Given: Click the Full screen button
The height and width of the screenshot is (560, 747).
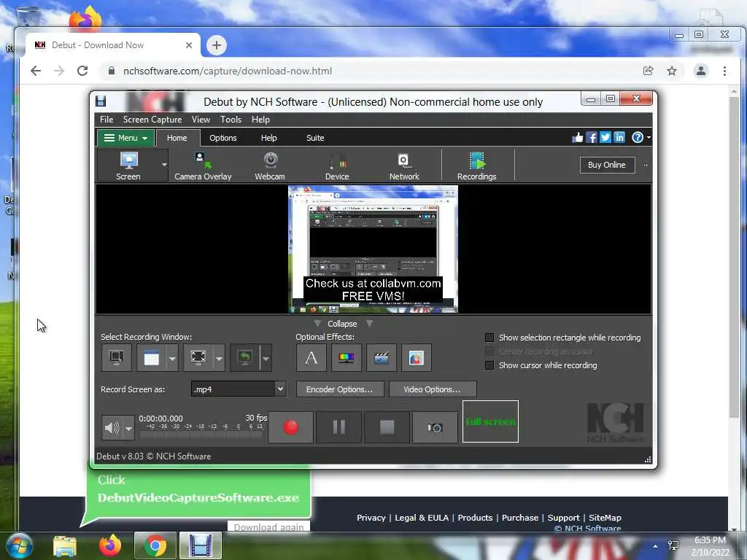Looking at the screenshot, I should coord(490,421).
